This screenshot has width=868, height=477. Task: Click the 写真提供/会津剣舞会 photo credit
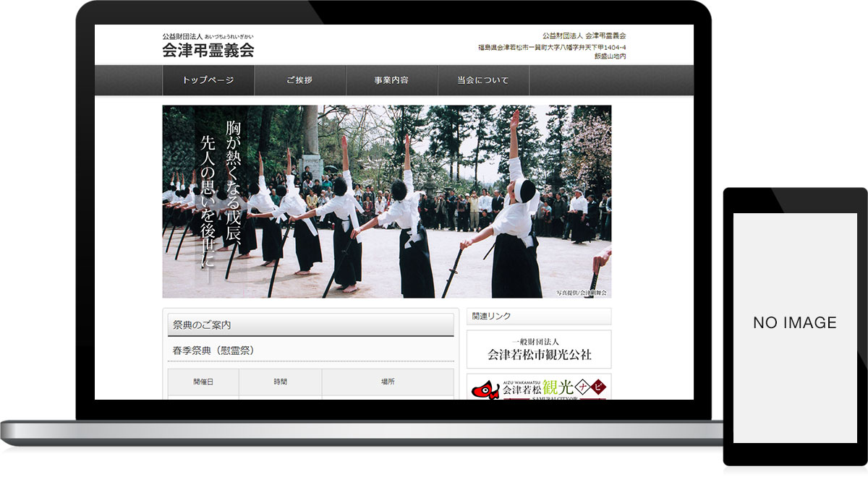(582, 293)
